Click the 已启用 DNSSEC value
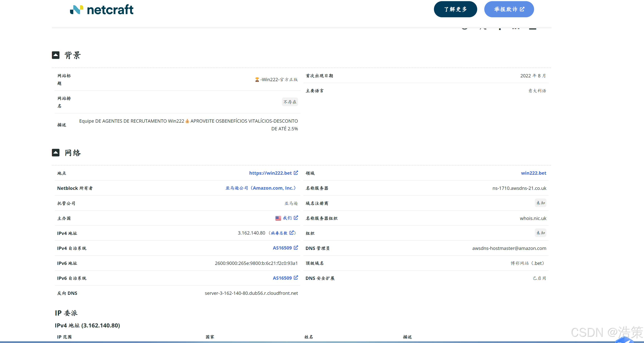 coord(539,278)
